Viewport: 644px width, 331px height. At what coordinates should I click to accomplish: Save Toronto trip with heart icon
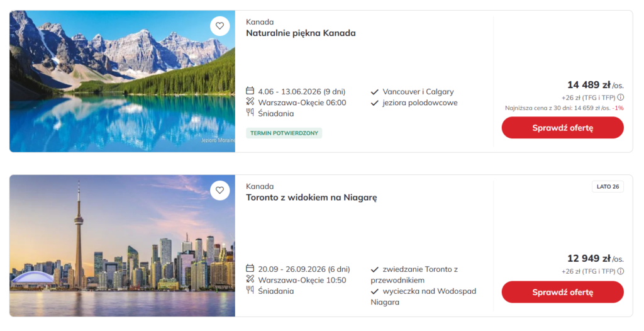point(219,190)
